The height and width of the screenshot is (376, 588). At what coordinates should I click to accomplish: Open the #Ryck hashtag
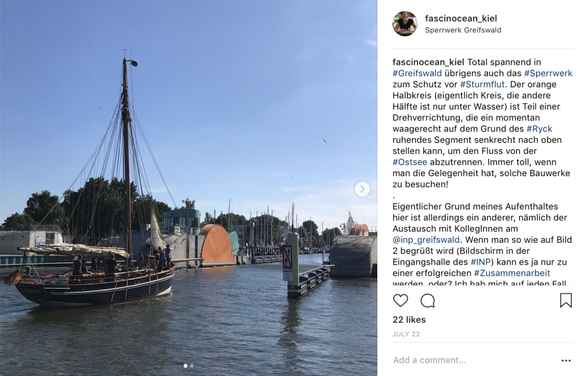coord(539,129)
